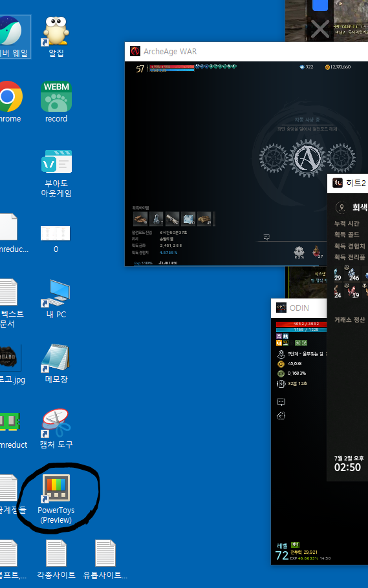This screenshot has height=588, width=368.
Task: Click the 32분 12초 timer in ODIN
Action: pyautogui.click(x=298, y=384)
